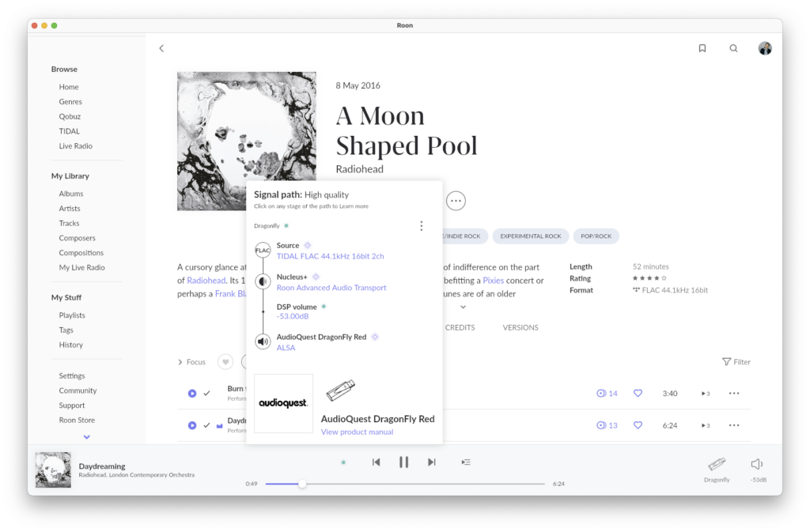Viewport: 810px width, 532px height.
Task: Click the FLAC source icon
Action: click(x=263, y=251)
